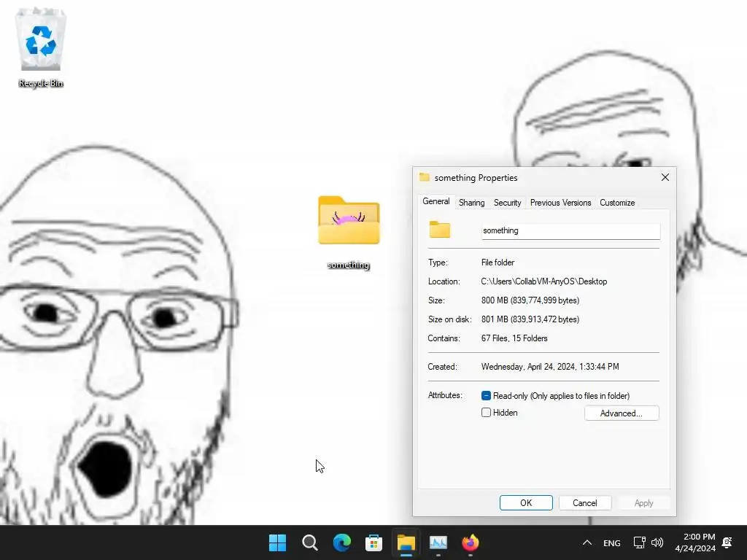Open taskbar Search
747x560 pixels.
[x=309, y=542]
